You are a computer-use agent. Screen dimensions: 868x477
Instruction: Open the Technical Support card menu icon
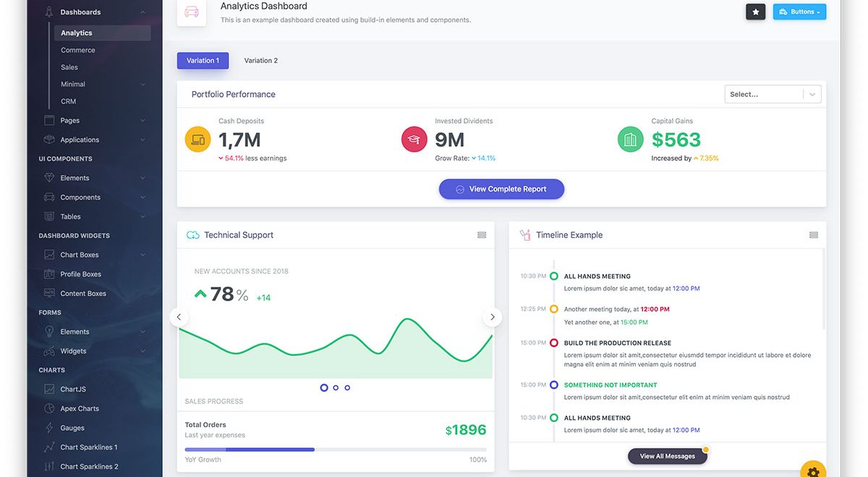(482, 235)
